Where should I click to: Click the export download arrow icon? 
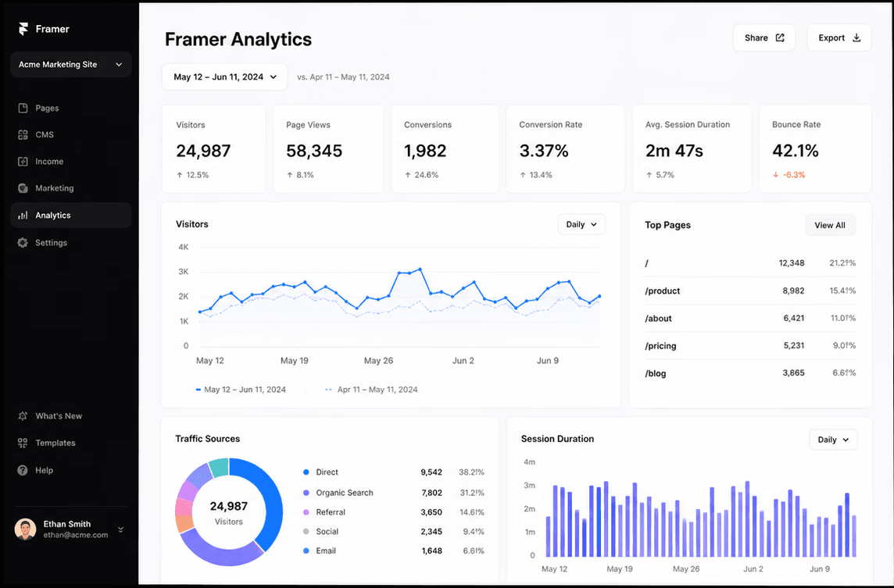pos(856,37)
